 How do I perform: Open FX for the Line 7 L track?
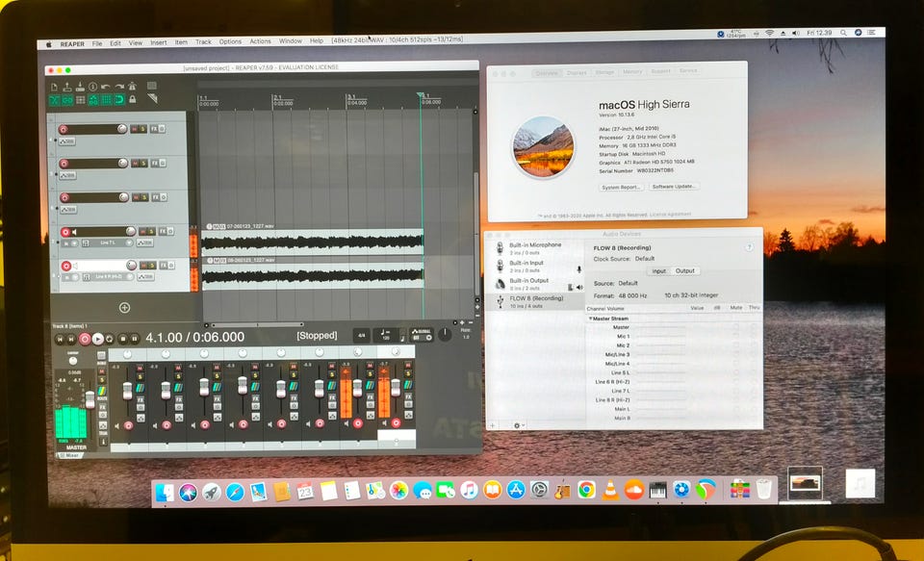(162, 232)
